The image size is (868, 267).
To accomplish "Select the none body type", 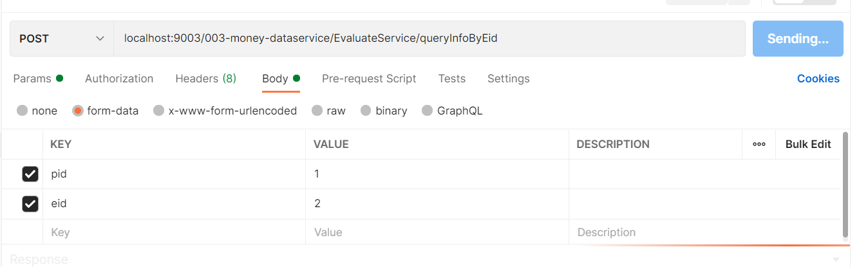I will pos(23,111).
